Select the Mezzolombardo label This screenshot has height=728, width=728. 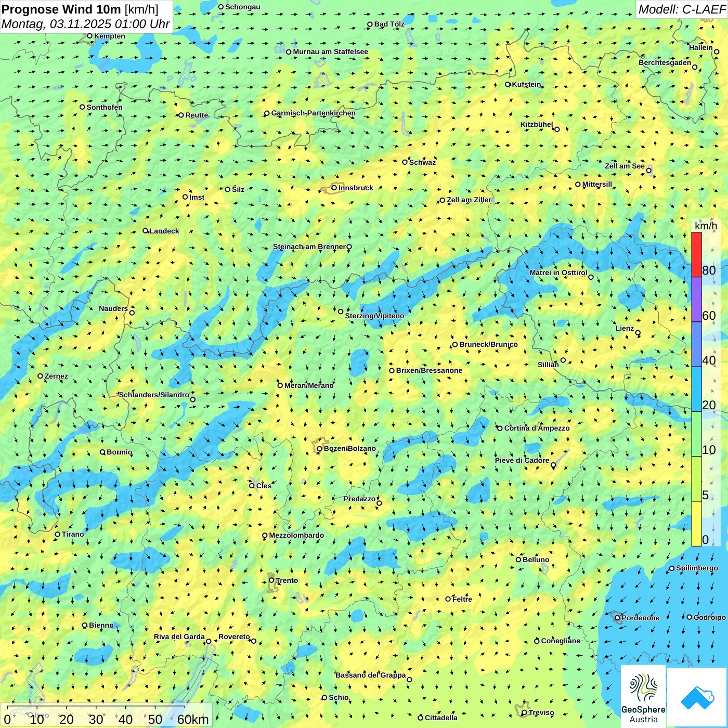click(x=296, y=535)
